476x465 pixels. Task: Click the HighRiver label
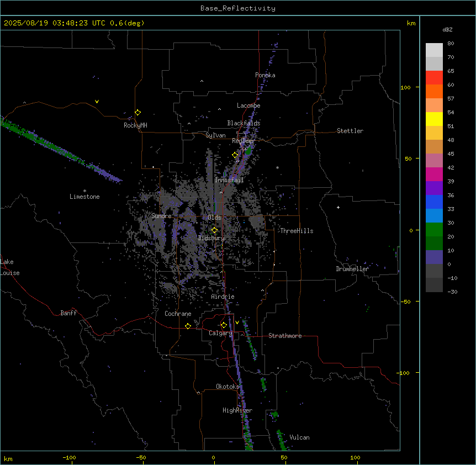click(237, 410)
